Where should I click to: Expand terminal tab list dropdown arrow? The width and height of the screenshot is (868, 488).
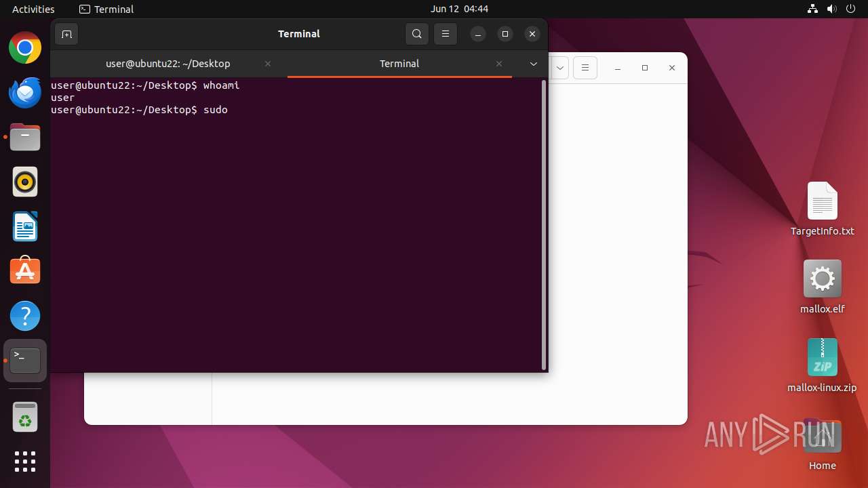[534, 64]
